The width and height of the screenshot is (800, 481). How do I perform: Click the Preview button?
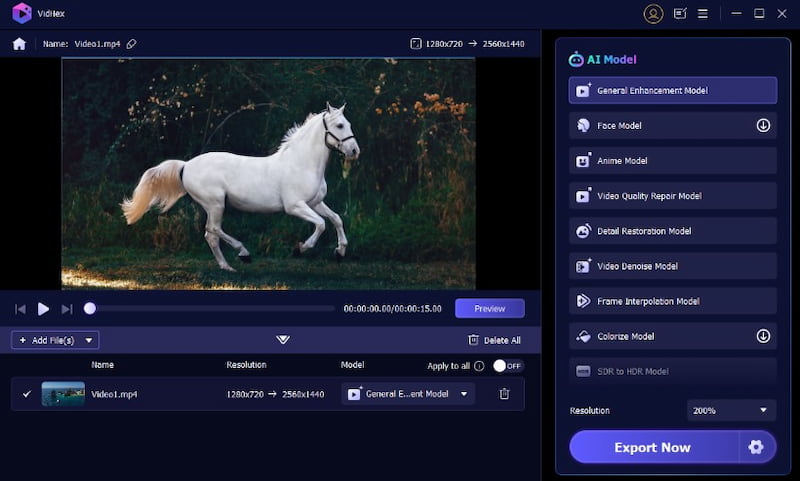[x=489, y=309]
